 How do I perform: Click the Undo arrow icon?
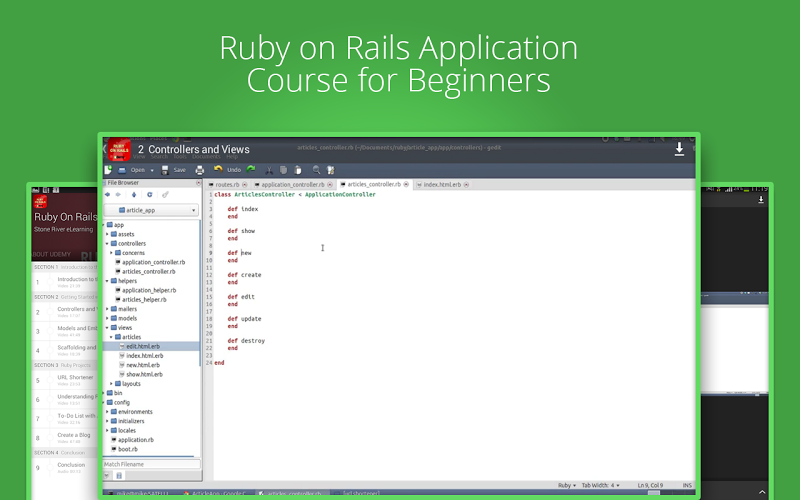coord(218,169)
